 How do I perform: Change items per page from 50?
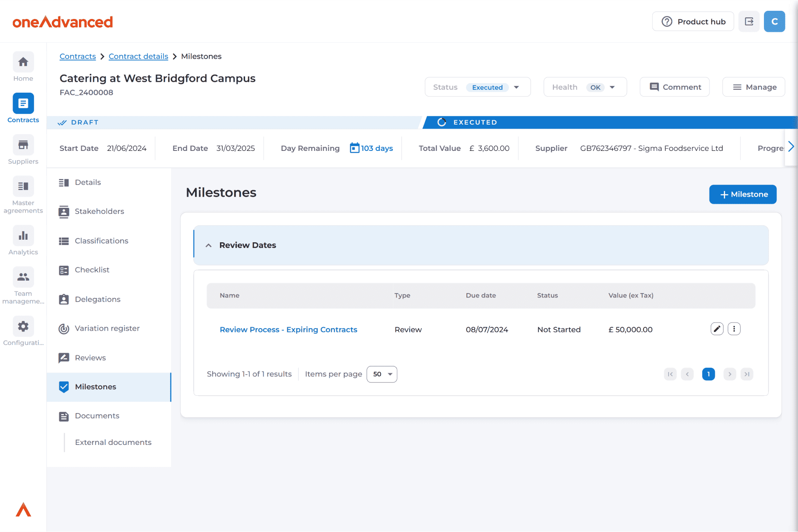pos(382,374)
